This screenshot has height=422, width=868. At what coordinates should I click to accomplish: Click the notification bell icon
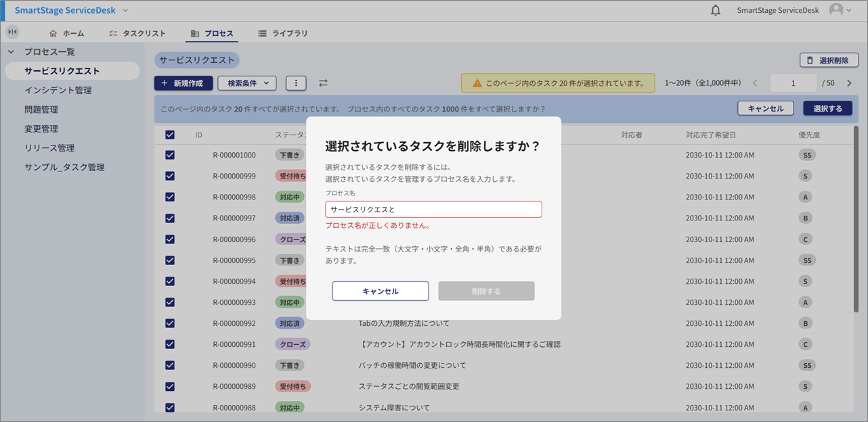(715, 11)
